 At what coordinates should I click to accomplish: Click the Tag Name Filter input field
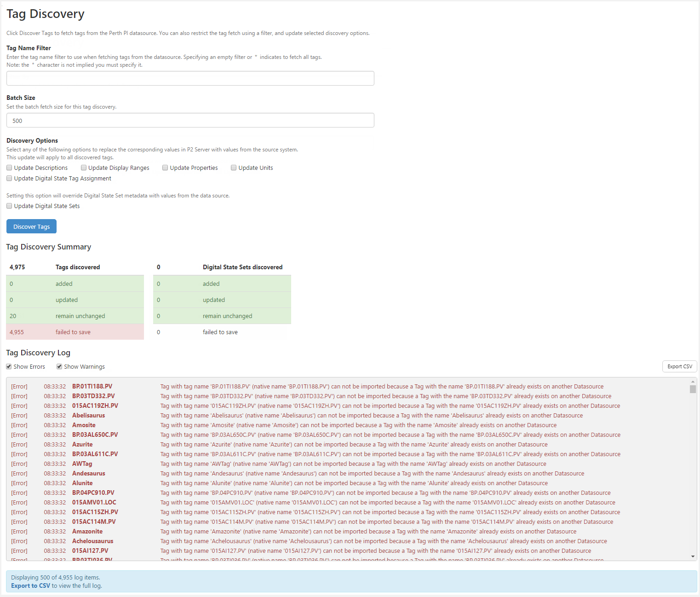tap(190, 78)
